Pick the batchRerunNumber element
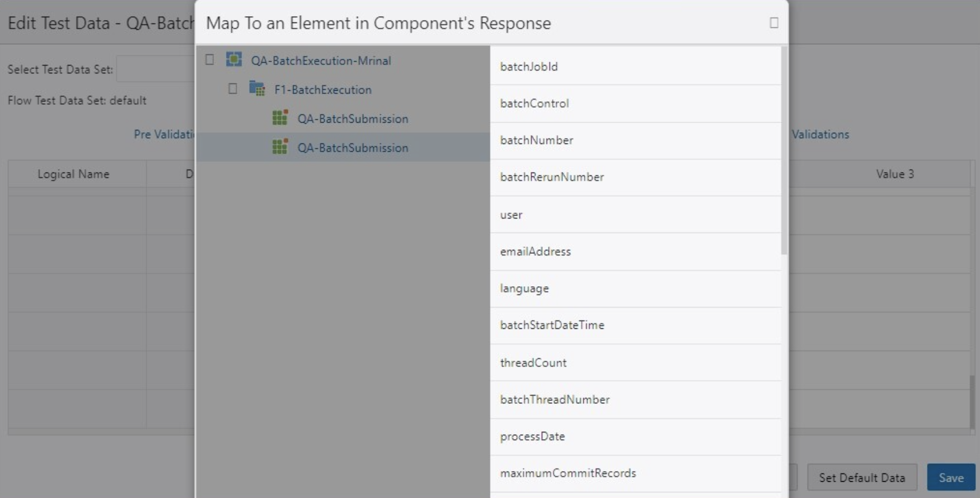The image size is (980, 498). click(552, 177)
